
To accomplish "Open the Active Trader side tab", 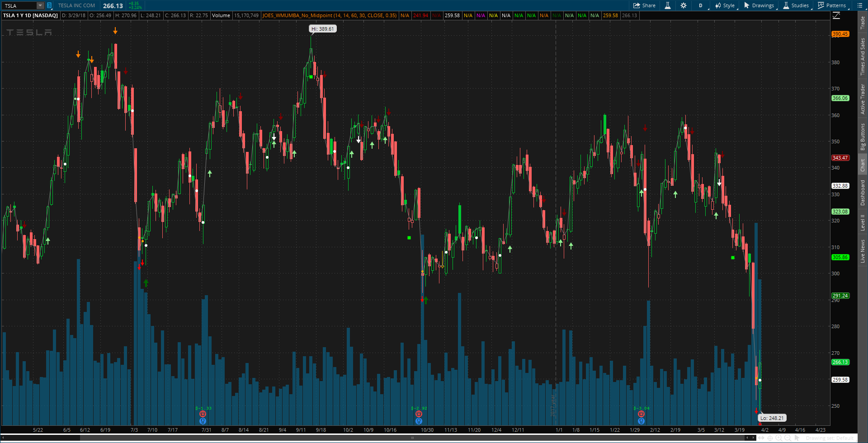I will (863, 99).
